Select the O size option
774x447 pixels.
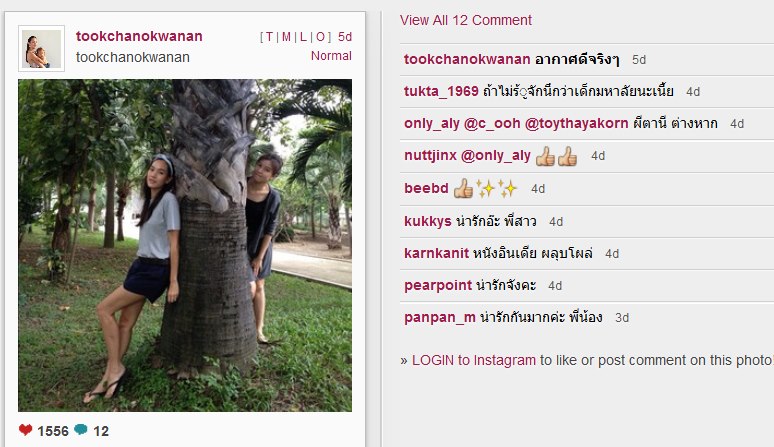[x=320, y=37]
